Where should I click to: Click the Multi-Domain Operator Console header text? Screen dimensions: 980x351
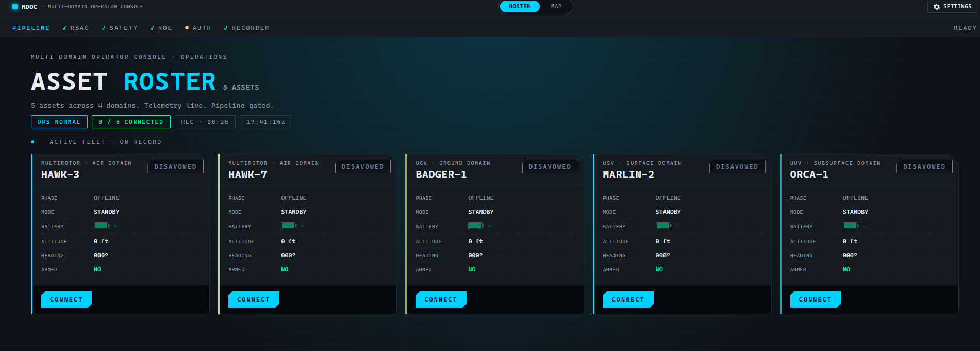[x=95, y=7]
